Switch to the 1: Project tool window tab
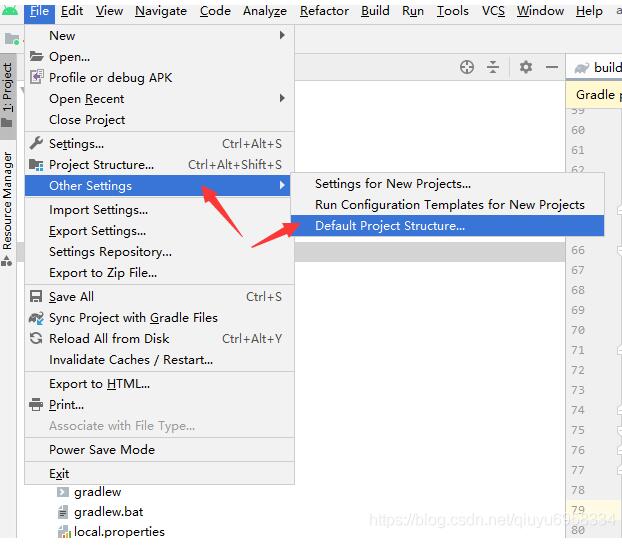The image size is (622, 546). point(8,96)
